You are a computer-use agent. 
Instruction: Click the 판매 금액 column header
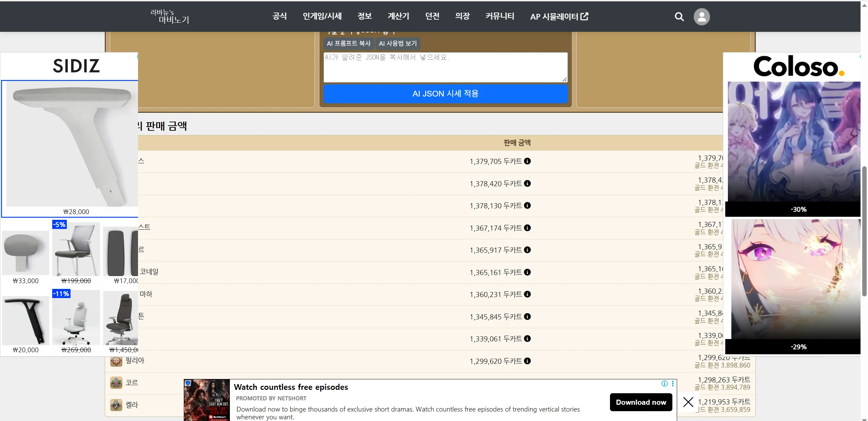pyautogui.click(x=517, y=143)
